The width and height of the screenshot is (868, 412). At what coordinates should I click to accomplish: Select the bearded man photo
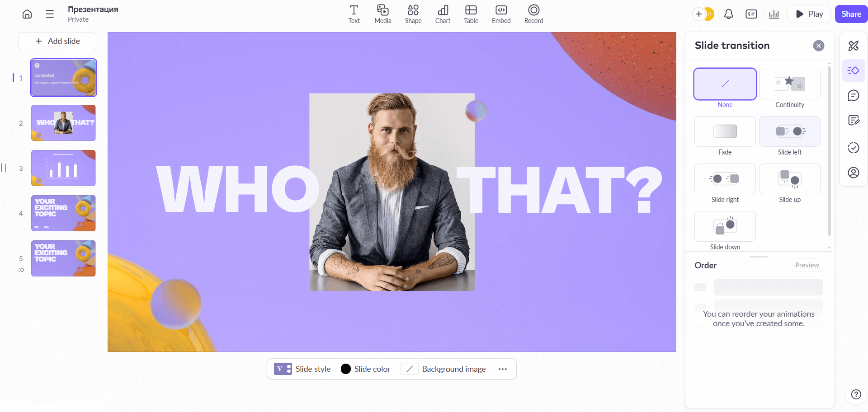coord(392,192)
